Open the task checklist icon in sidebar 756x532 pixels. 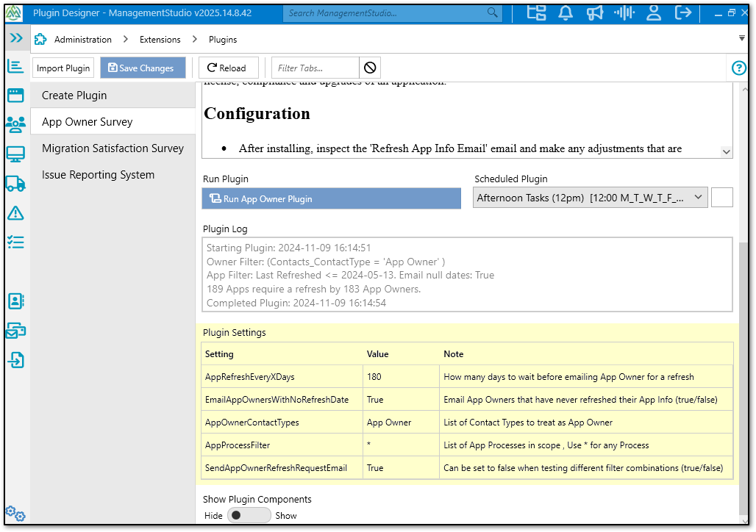(x=15, y=242)
